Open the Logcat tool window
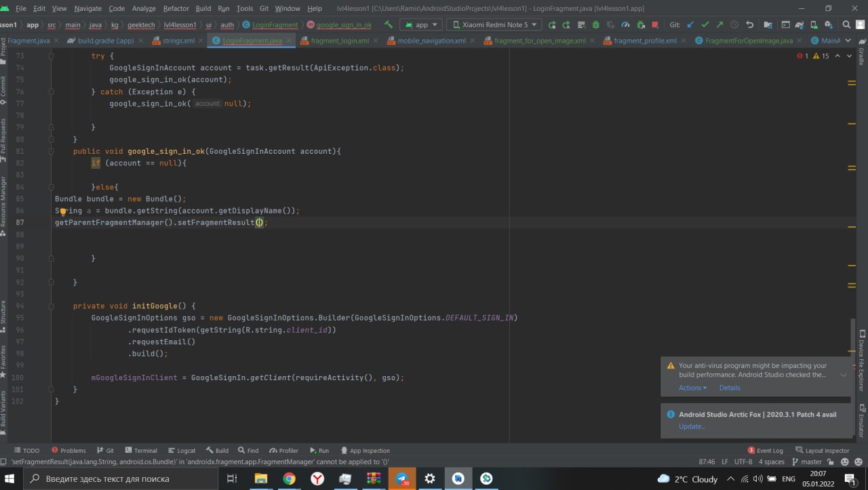The image size is (868, 490). click(182, 451)
